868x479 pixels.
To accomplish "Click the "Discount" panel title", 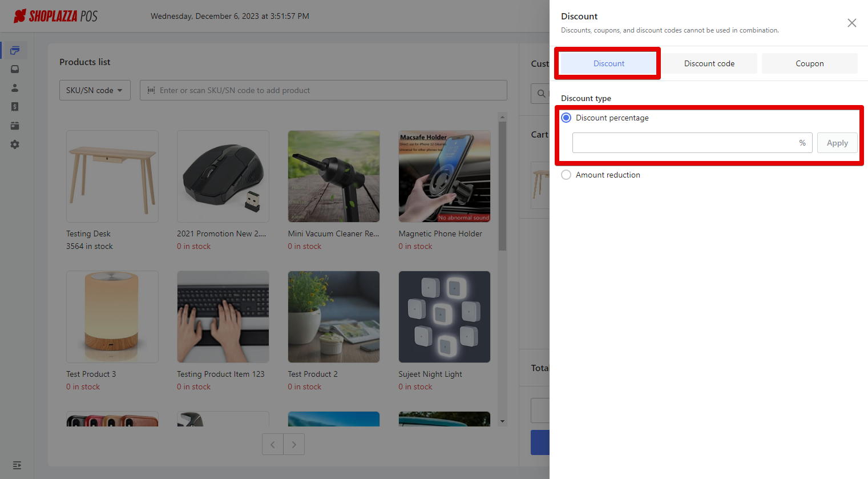I will point(579,16).
